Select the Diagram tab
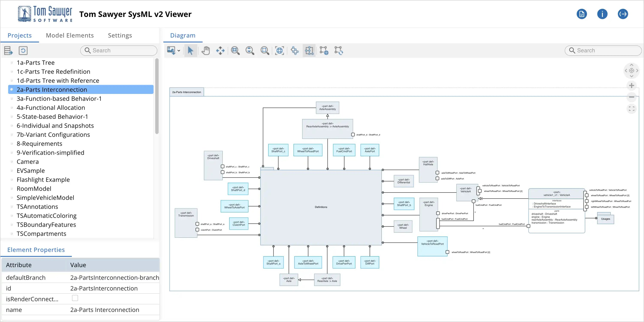The width and height of the screenshot is (644, 322). pos(183,35)
